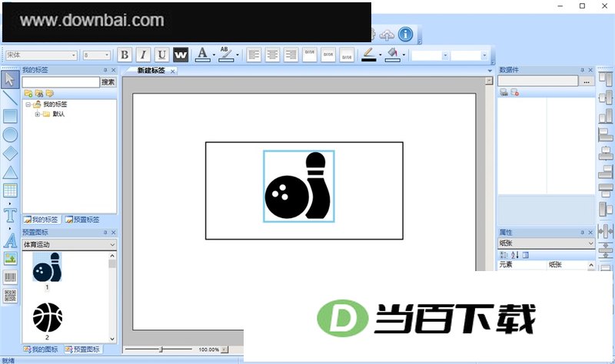
Task: Switch to the 我的图标 tab
Action: coord(42,349)
